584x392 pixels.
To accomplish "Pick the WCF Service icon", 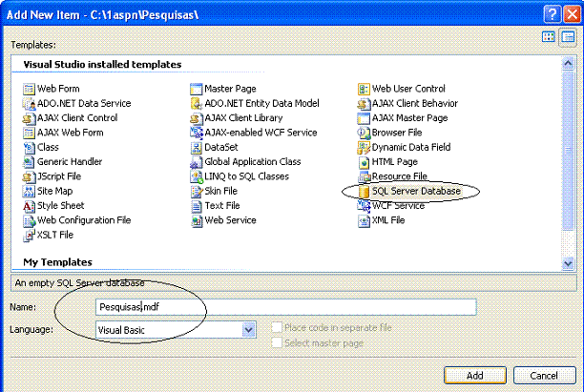I will [x=364, y=206].
